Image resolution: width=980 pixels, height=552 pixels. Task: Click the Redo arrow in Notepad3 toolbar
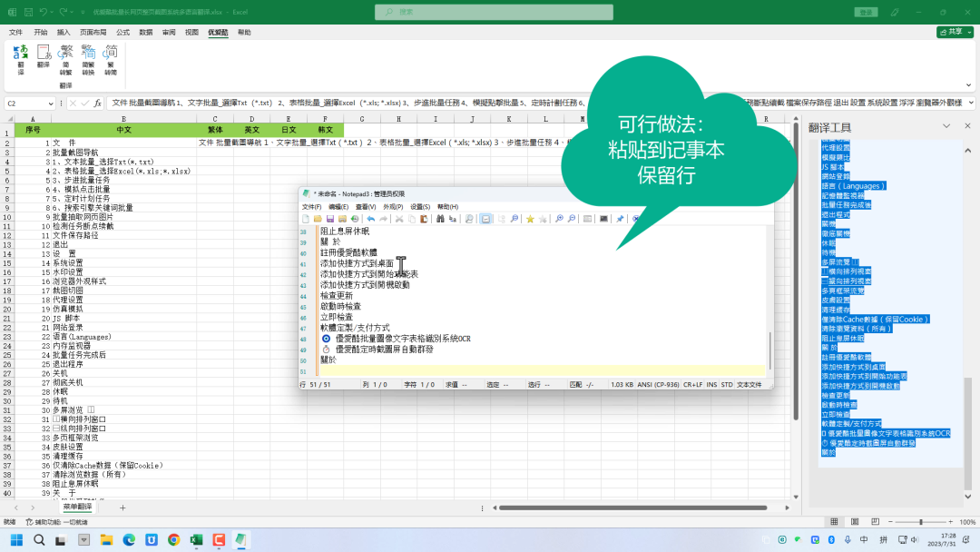tap(383, 219)
